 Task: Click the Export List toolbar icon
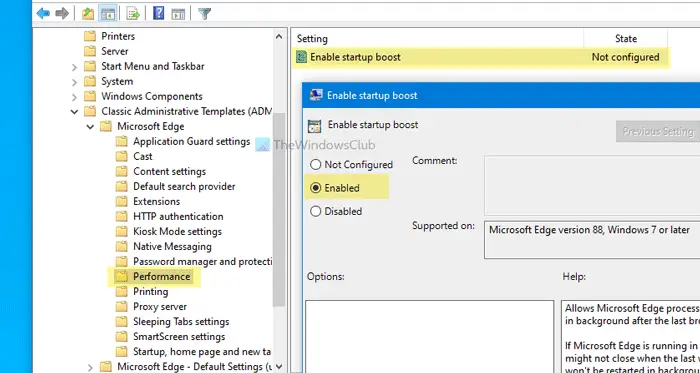(133, 14)
